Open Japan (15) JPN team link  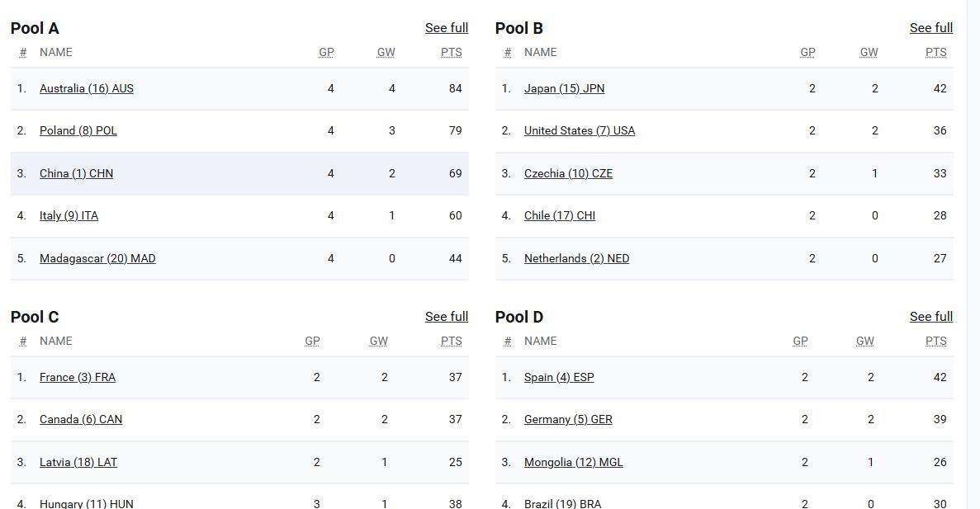click(x=565, y=89)
